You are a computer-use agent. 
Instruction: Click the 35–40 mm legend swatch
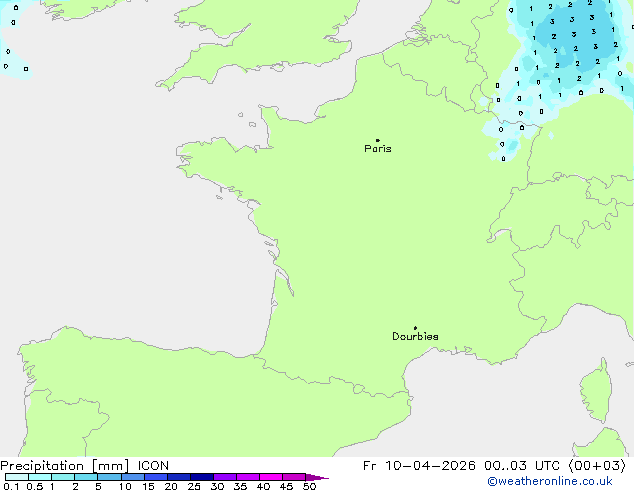click(x=248, y=477)
